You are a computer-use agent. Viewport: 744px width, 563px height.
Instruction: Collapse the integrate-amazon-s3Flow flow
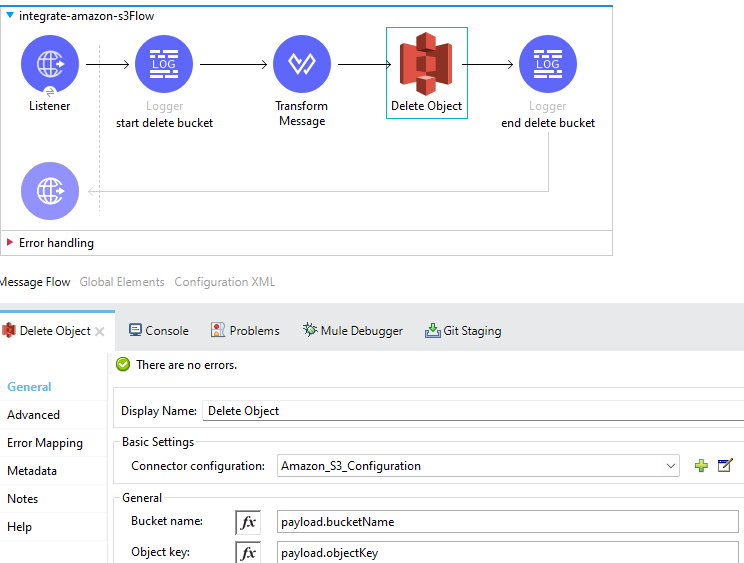[x=10, y=16]
